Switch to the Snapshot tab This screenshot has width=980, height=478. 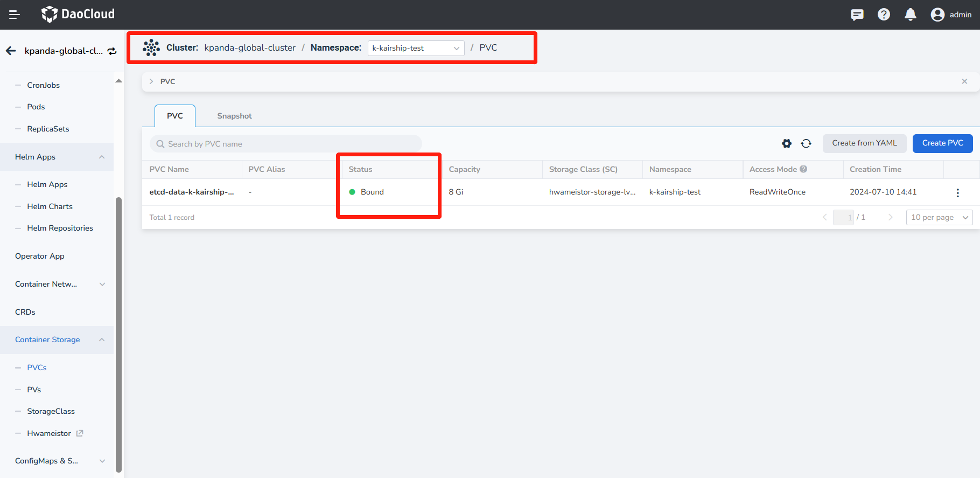[234, 116]
